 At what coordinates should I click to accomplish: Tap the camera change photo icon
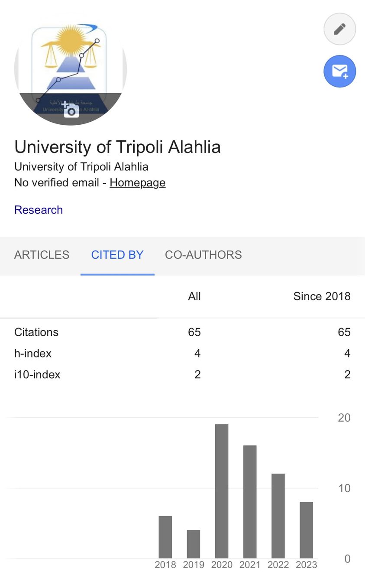click(71, 109)
